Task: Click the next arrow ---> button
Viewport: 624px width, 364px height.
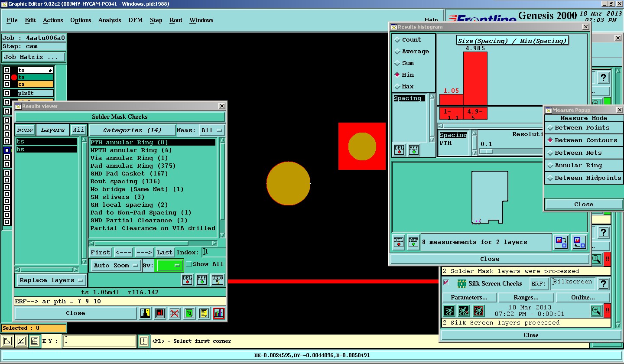Action: tap(144, 252)
